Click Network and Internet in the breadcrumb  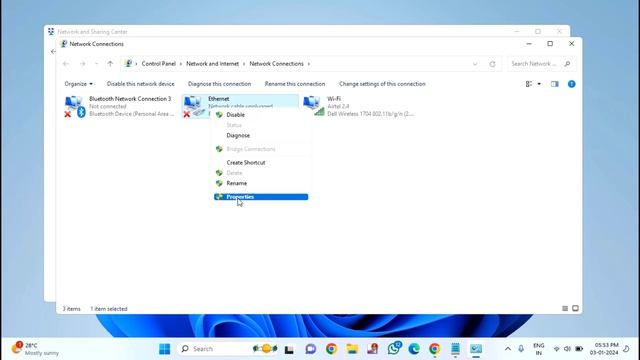coord(212,64)
